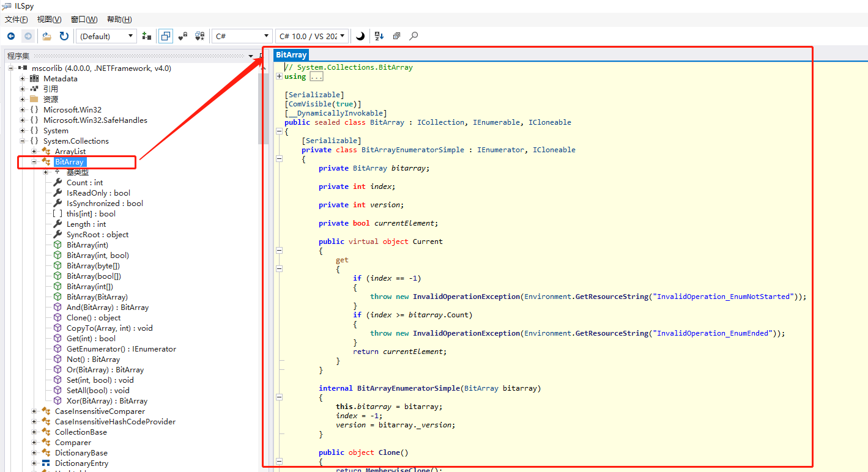Click the Microsoft.Win32 namespace braces icon
The image size is (868, 472).
(x=34, y=109)
